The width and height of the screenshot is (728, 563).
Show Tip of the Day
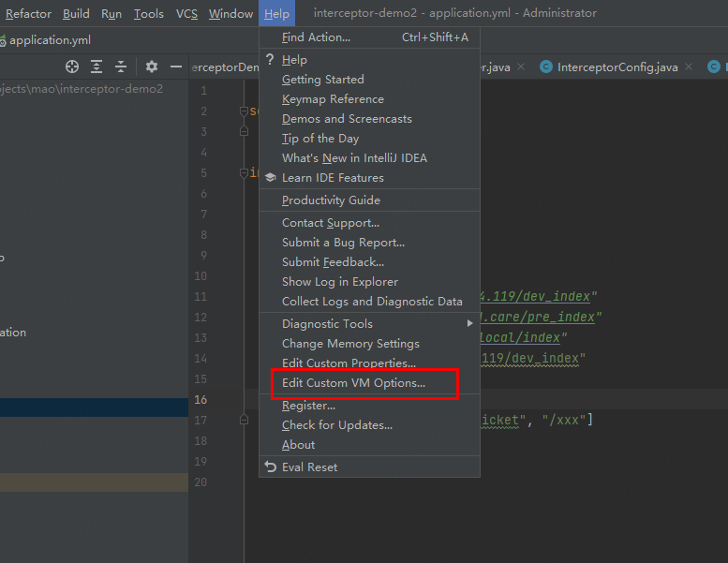(369, 139)
